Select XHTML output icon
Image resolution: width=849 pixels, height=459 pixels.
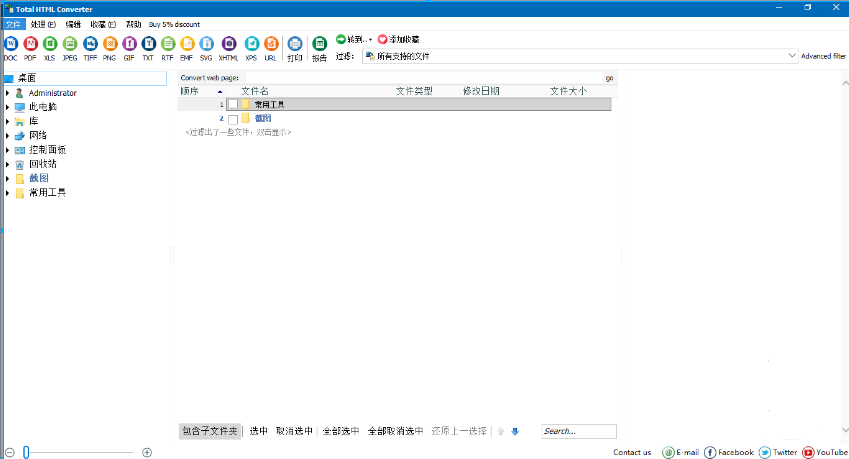coord(228,43)
